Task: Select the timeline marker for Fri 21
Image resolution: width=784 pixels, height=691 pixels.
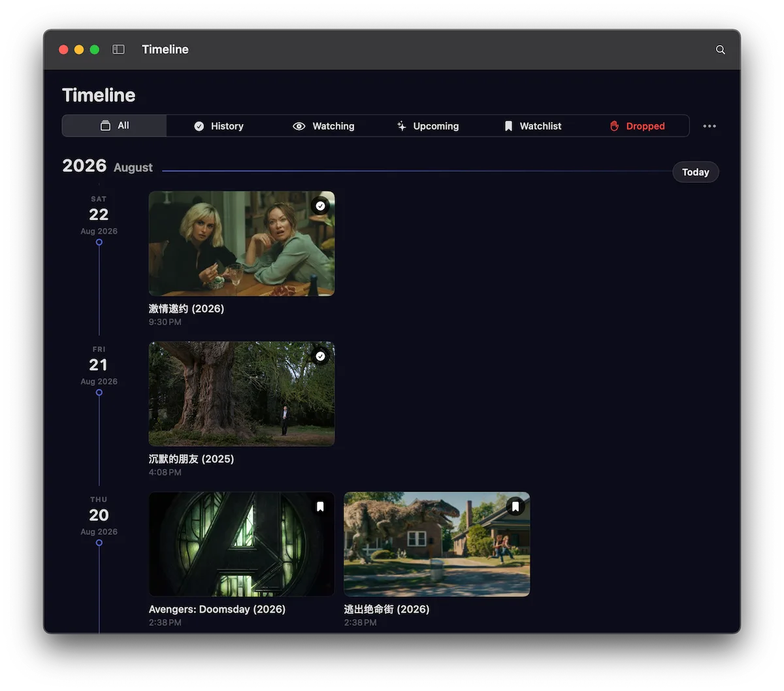Action: click(x=99, y=393)
